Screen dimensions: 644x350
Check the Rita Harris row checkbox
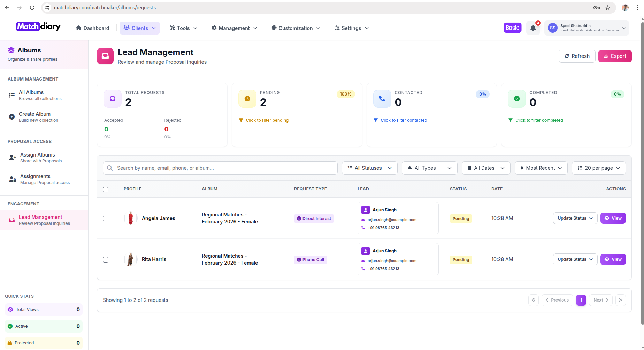[x=106, y=260]
